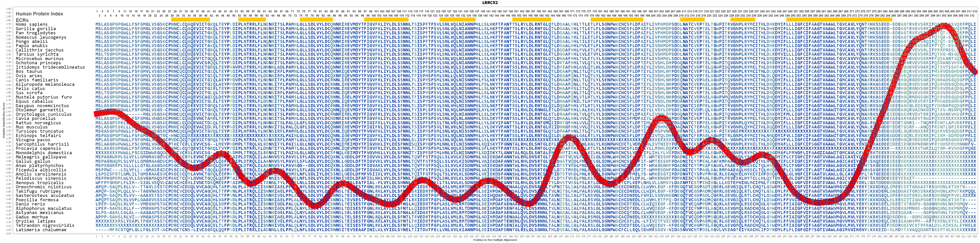Select the Human Protein Index label

(40, 14)
